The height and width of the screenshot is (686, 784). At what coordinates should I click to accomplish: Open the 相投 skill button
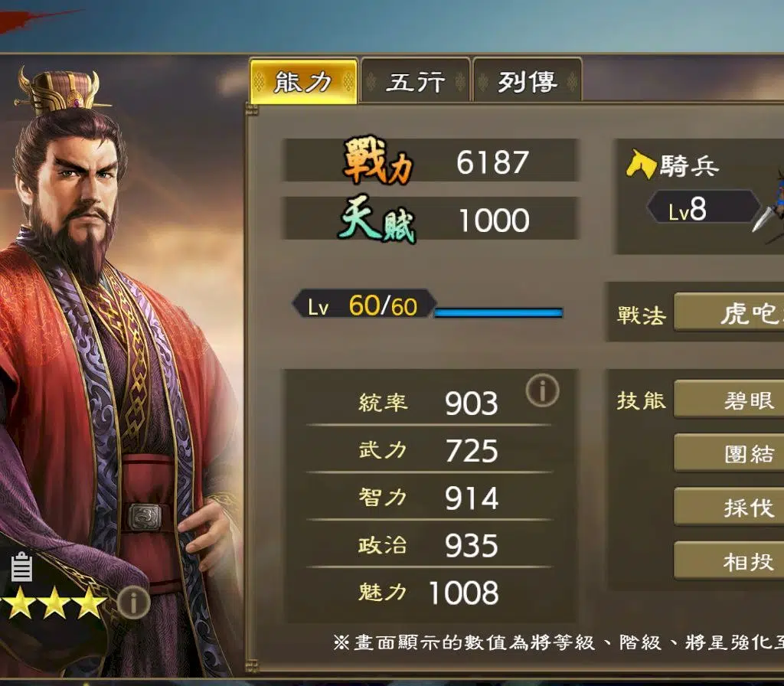click(x=729, y=561)
